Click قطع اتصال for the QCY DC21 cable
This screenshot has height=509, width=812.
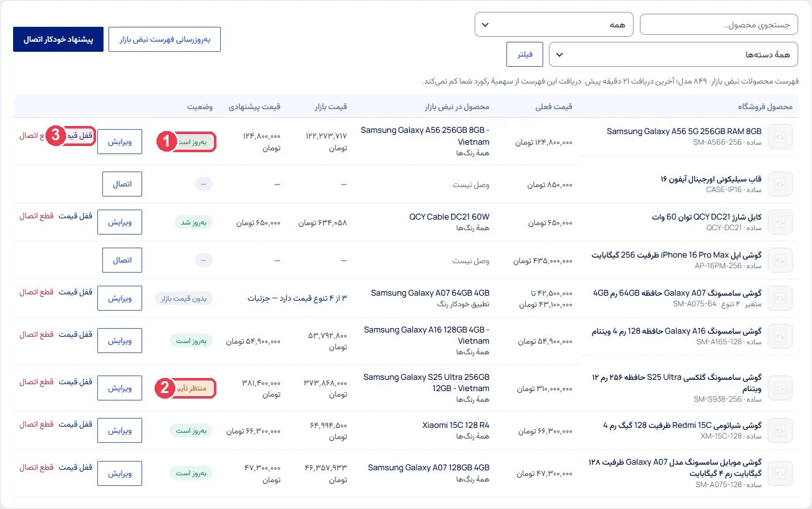click(36, 216)
